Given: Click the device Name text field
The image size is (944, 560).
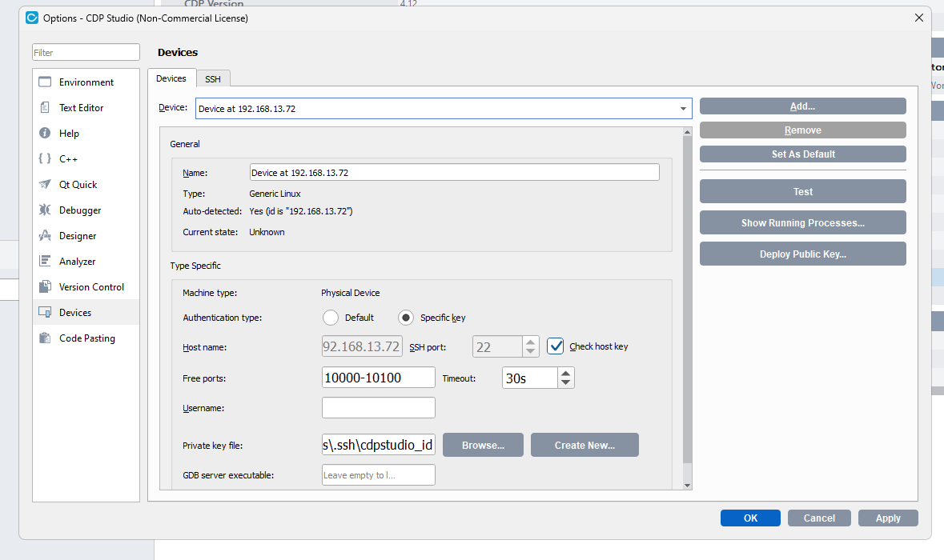Looking at the screenshot, I should point(455,173).
